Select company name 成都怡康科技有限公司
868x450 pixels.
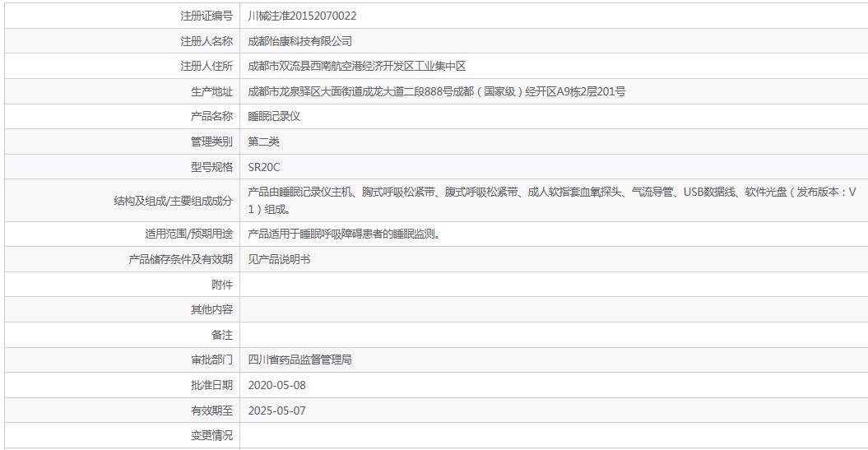[300, 41]
